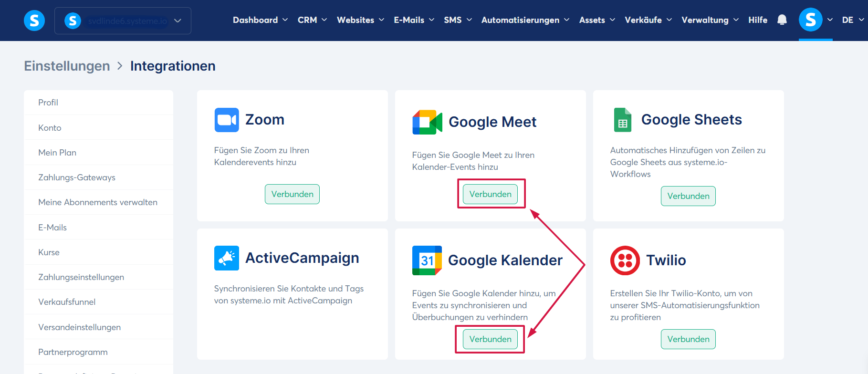The height and width of the screenshot is (374, 868).
Task: Click Verbunden button for Google Sheets
Action: (x=688, y=196)
